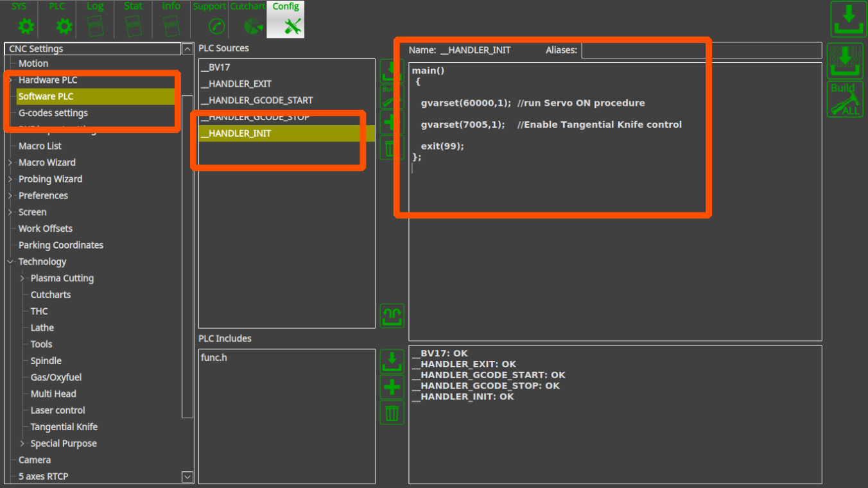Screen dimensions: 868x488
Task: Click the settings tree scroll-down arrow
Action: [x=187, y=476]
